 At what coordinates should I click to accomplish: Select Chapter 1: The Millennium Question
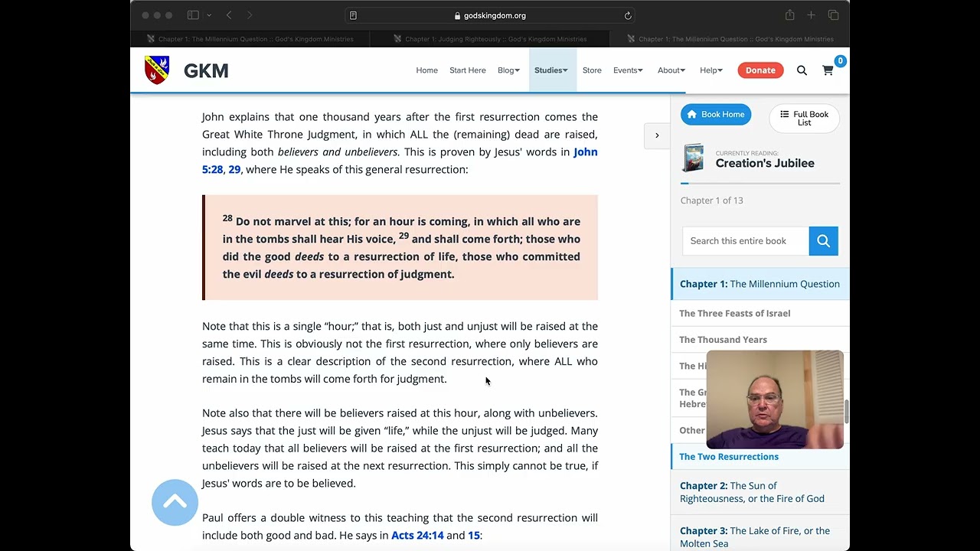pyautogui.click(x=759, y=284)
